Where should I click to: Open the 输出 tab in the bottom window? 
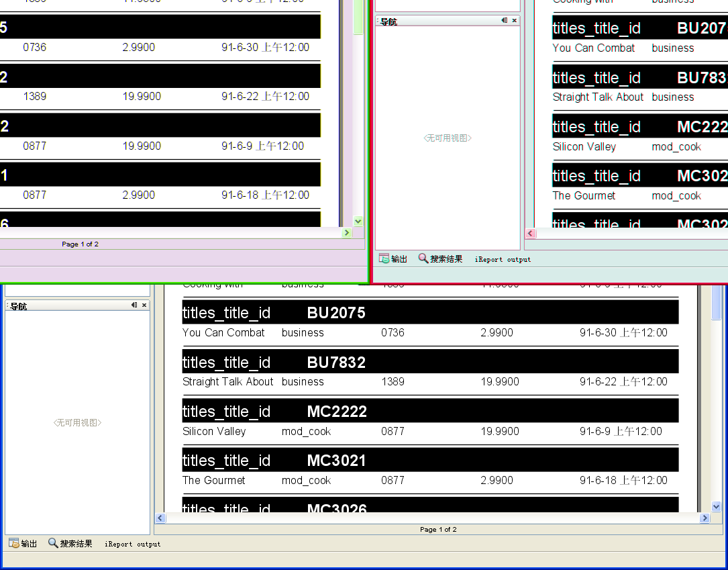point(23,544)
